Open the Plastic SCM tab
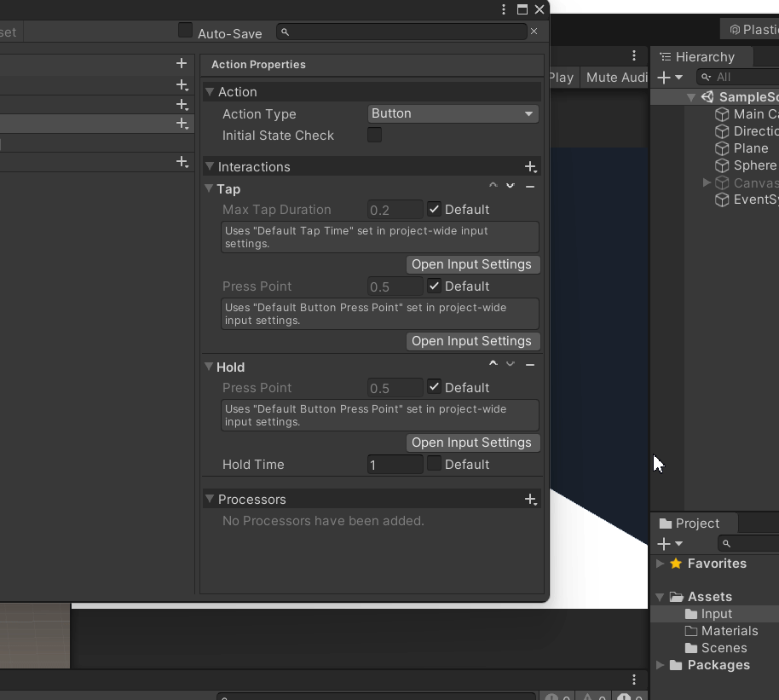 [751, 30]
